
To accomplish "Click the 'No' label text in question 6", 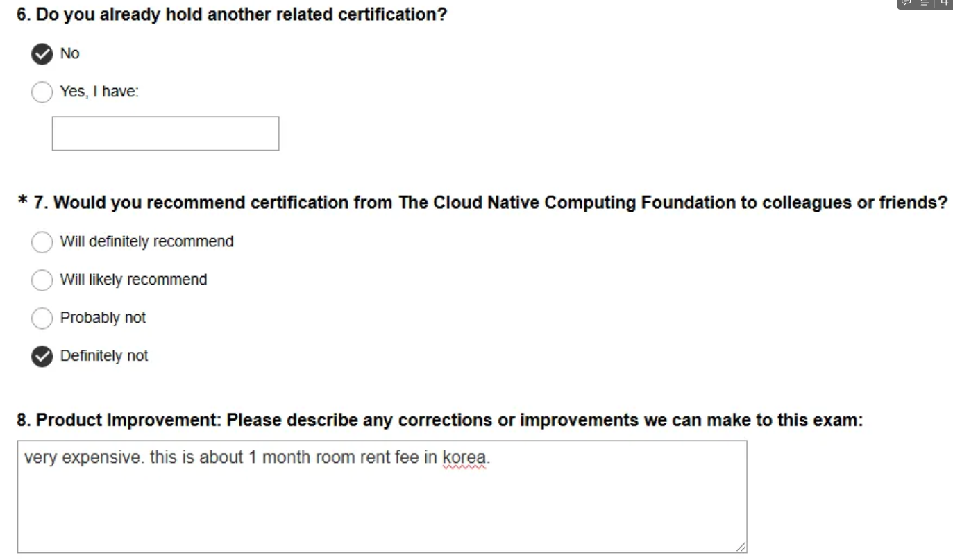I will (70, 53).
